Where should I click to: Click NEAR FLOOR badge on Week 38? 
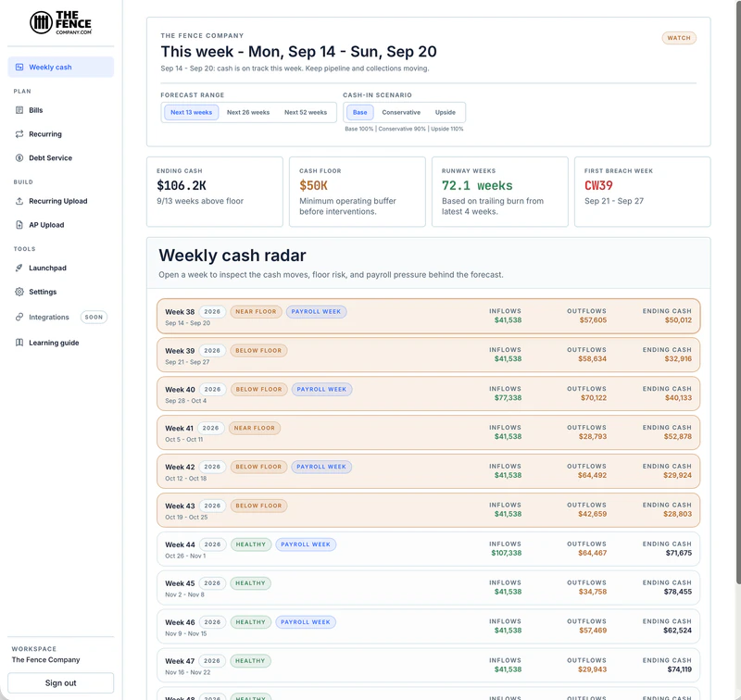256,312
